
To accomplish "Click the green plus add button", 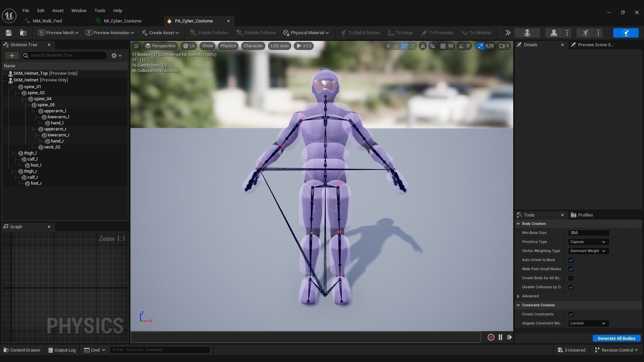I will pyautogui.click(x=12, y=56).
